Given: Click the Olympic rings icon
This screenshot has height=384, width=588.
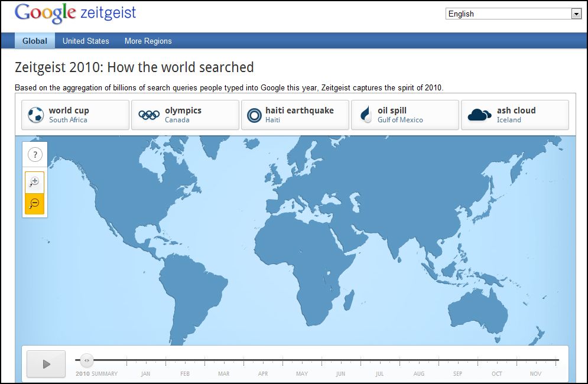Looking at the screenshot, I should (x=149, y=115).
